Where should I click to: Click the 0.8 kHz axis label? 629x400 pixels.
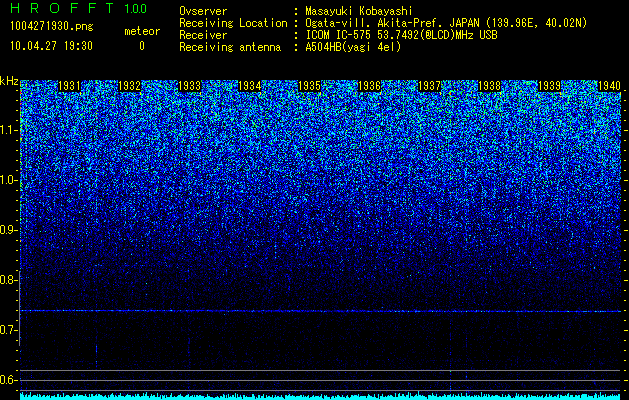click(x=9, y=280)
